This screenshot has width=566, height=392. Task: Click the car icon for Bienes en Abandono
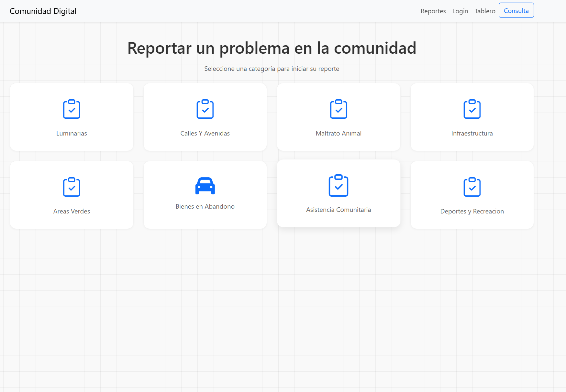tap(205, 186)
